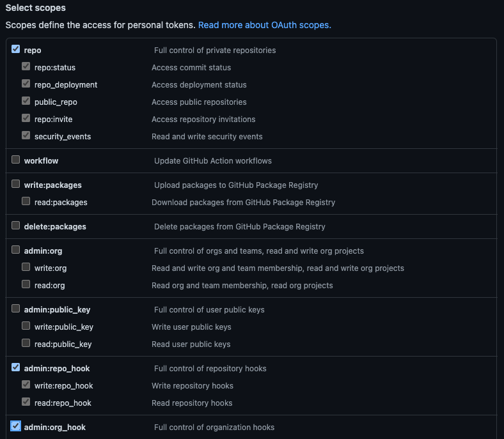The width and height of the screenshot is (504, 439).
Task: Enable the delete:packages scope checkbox
Action: point(16,226)
